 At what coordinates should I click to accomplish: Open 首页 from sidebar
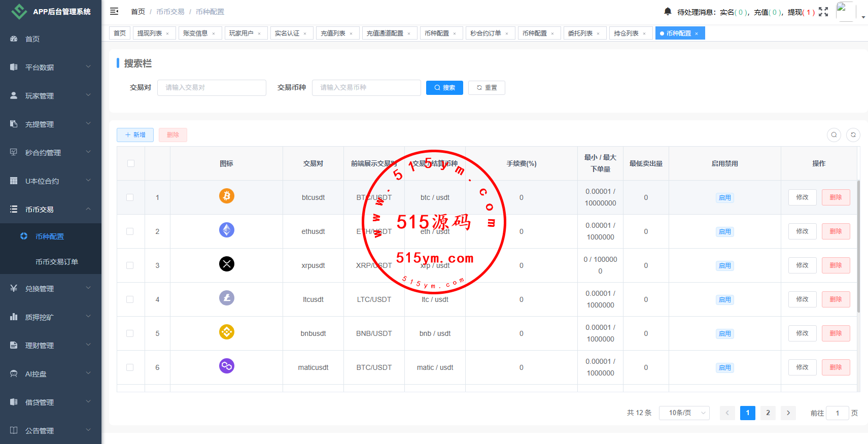[x=32, y=39]
